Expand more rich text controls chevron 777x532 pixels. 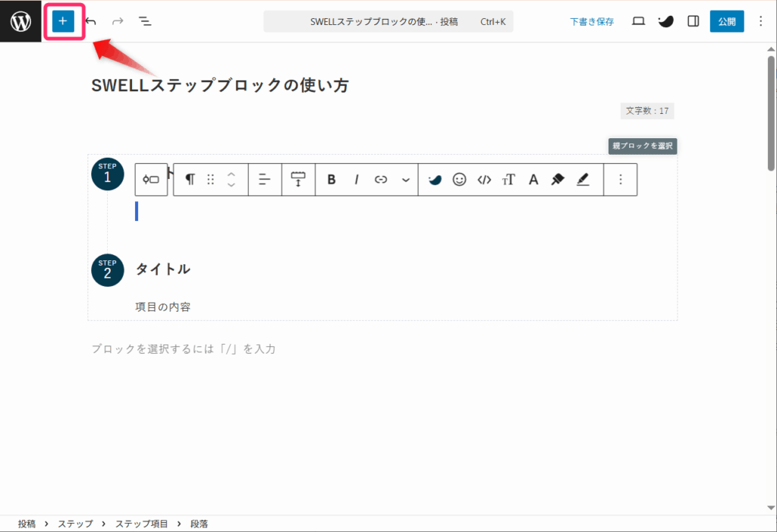pyautogui.click(x=405, y=180)
